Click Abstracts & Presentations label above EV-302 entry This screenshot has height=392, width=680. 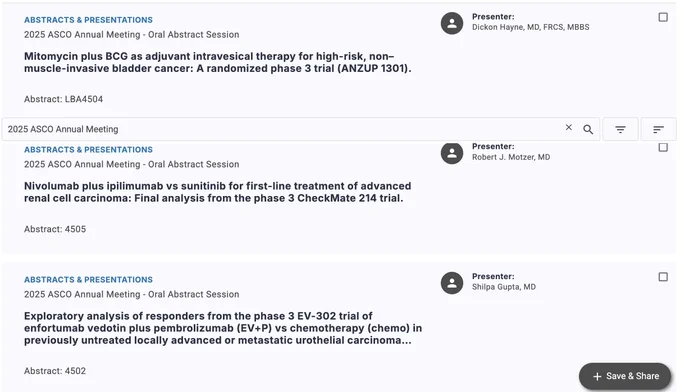88,280
